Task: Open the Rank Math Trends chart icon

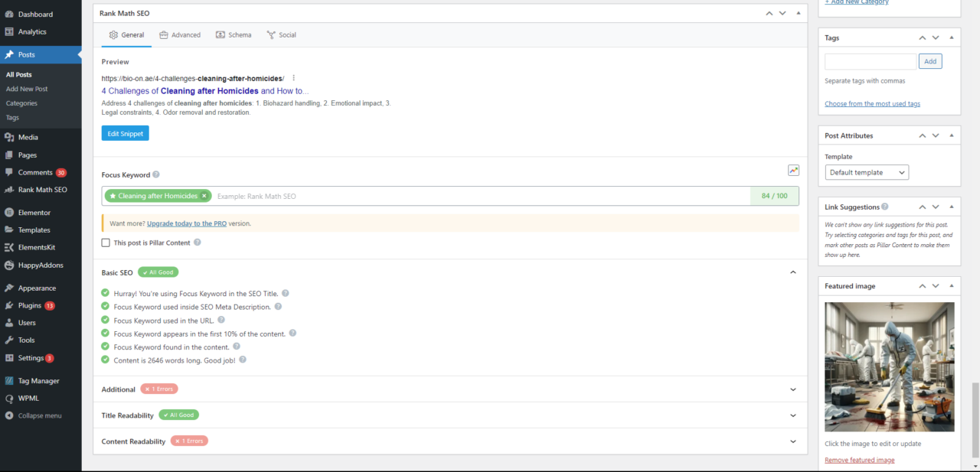Action: (x=793, y=171)
